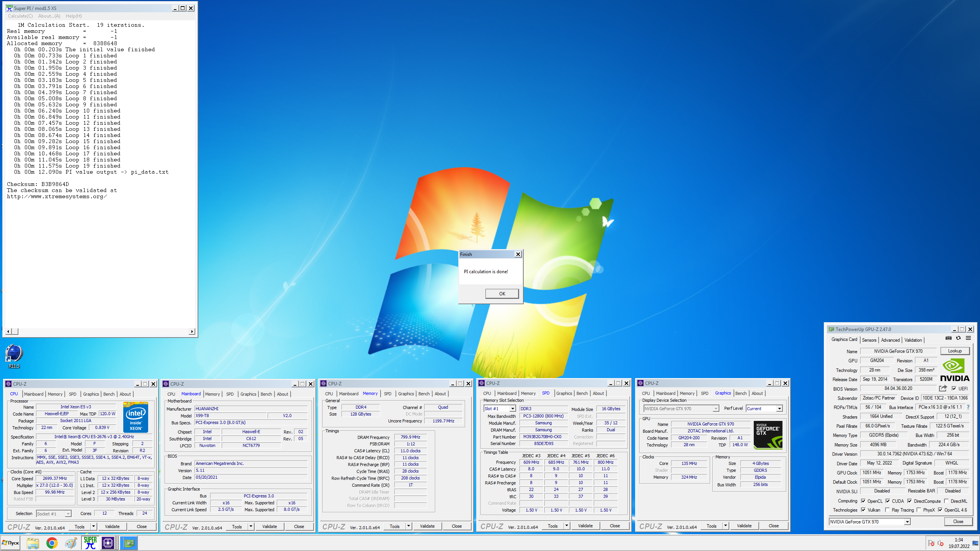
Task: Toggle the UEFI checkbox in GPU-Z
Action: (954, 388)
